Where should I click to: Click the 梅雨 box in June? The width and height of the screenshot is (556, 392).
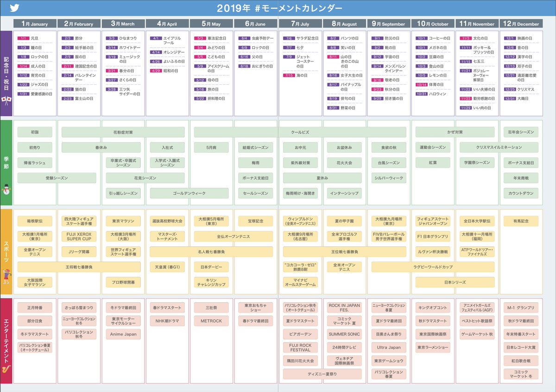pyautogui.click(x=256, y=163)
